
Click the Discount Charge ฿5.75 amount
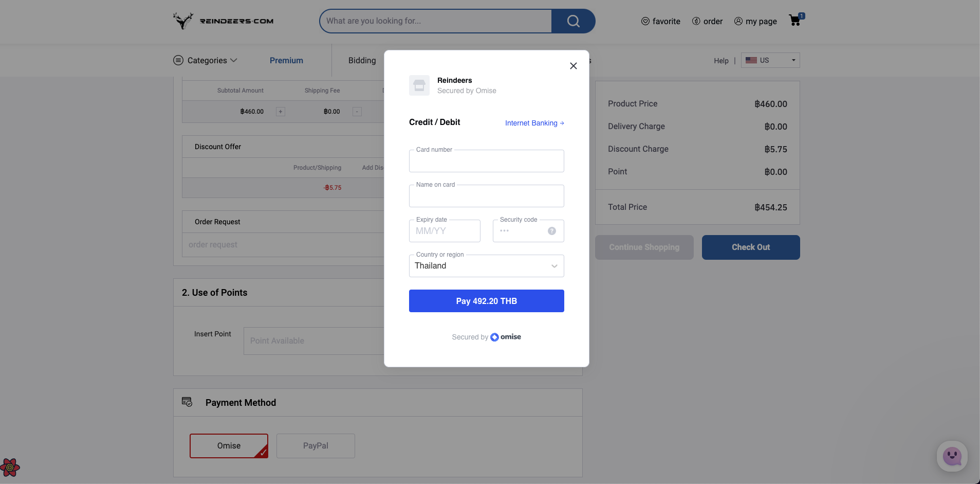[775, 149]
